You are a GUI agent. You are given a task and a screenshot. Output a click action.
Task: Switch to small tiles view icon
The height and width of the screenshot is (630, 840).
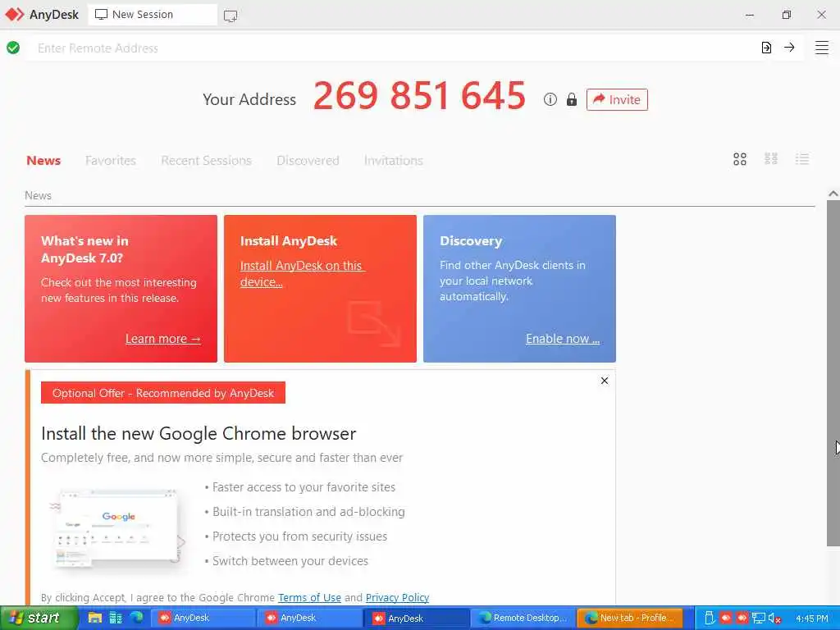pos(771,159)
